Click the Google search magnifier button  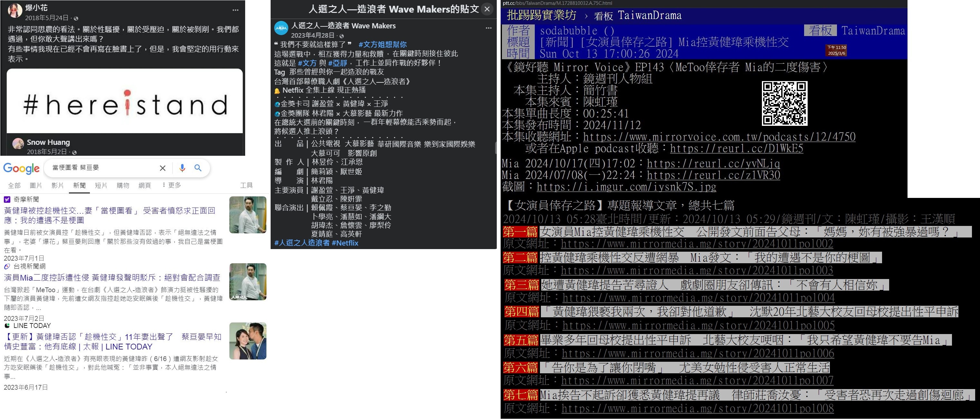pyautogui.click(x=198, y=168)
